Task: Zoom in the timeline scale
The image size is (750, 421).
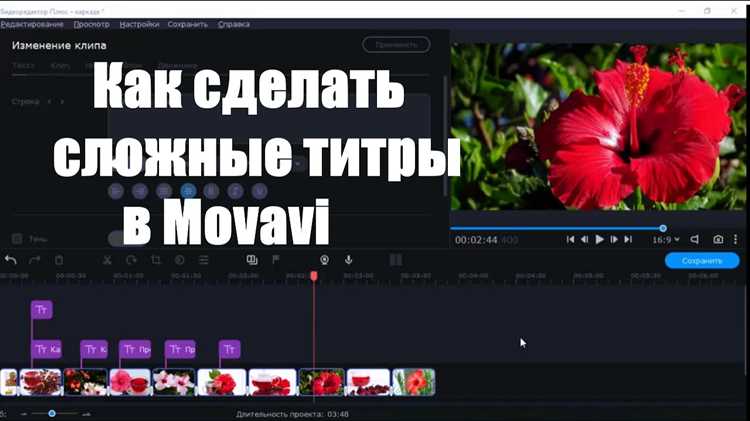Action: 86,414
